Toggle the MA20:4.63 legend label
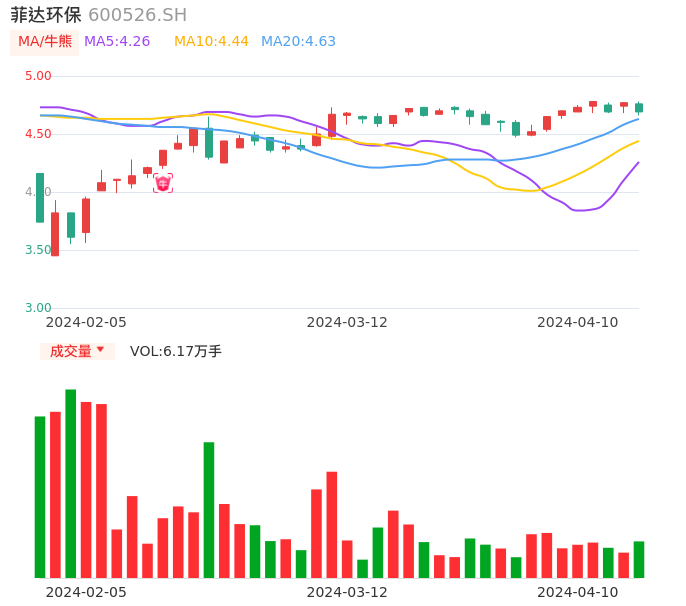The height and width of the screenshot is (606, 686). coord(298,42)
